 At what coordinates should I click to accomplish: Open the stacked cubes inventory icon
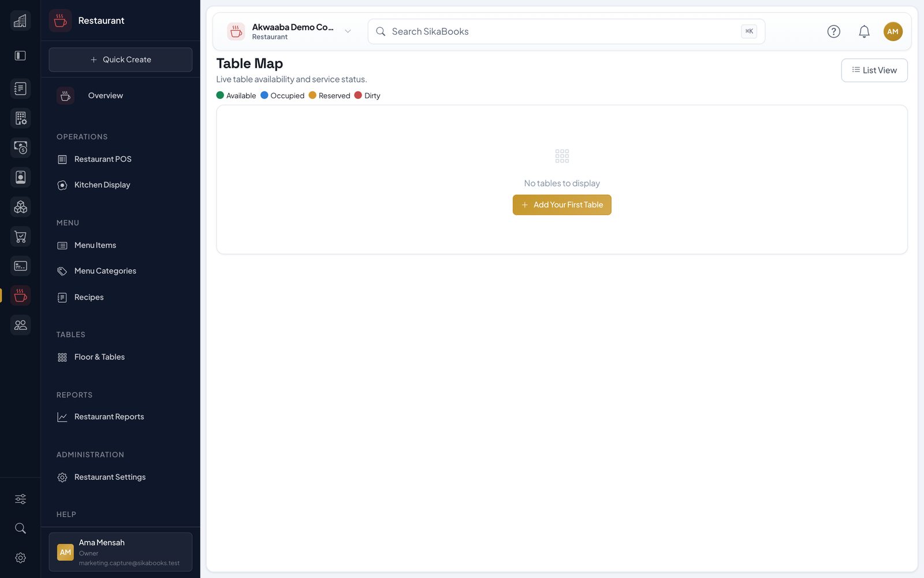coord(20,206)
